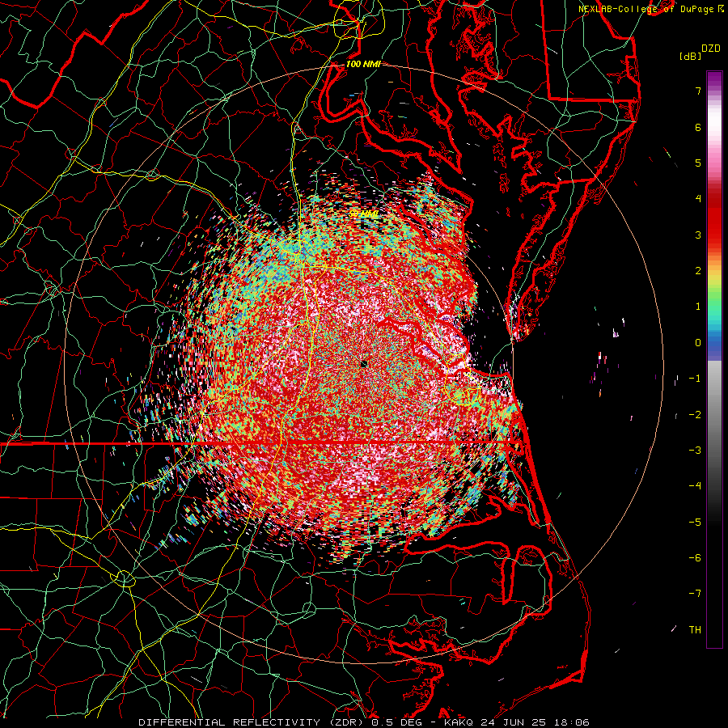Viewport: 728px width, 728px height.
Task: Click the -3 value on color scale
Action: point(695,451)
